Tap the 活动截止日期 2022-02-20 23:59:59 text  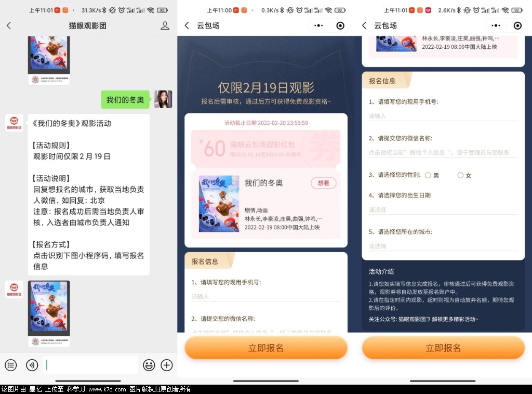point(266,123)
